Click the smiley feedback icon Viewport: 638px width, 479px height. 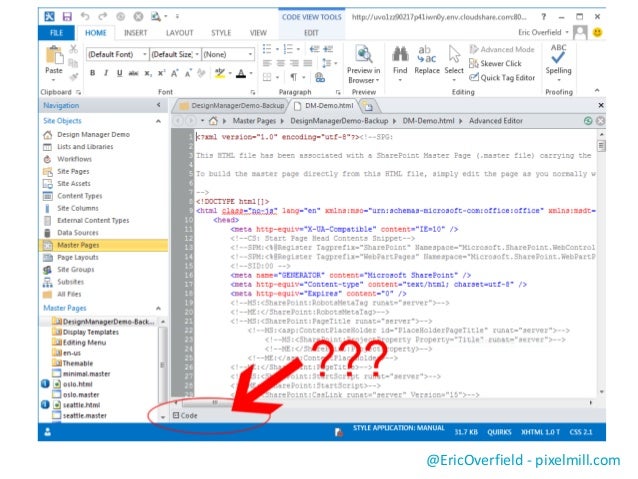click(597, 32)
